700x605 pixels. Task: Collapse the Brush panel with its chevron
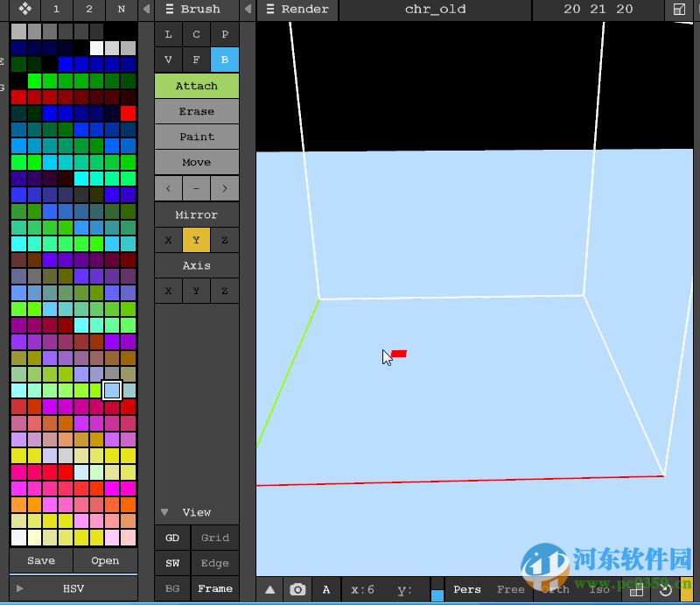[x=247, y=10]
